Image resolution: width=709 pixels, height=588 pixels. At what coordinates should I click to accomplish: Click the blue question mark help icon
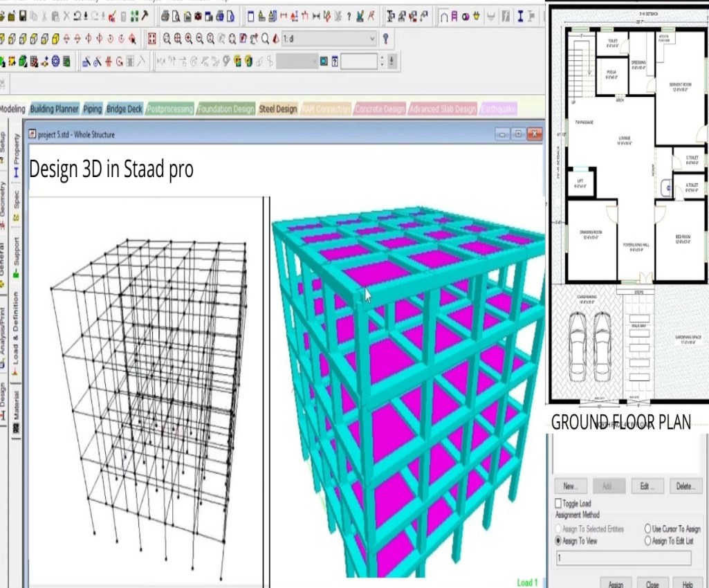pyautogui.click(x=385, y=39)
